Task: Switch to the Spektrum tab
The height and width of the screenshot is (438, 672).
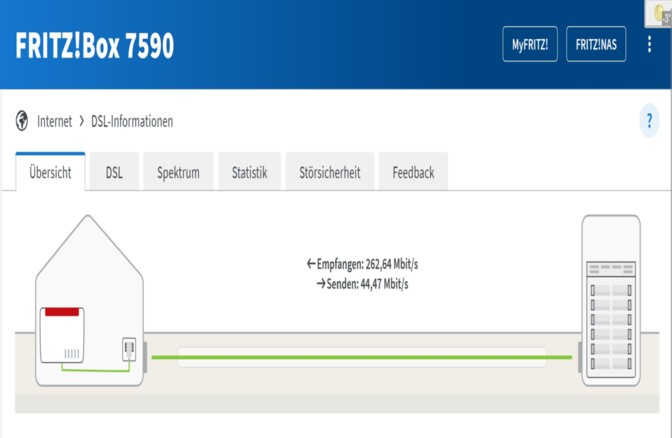Action: coord(178,172)
